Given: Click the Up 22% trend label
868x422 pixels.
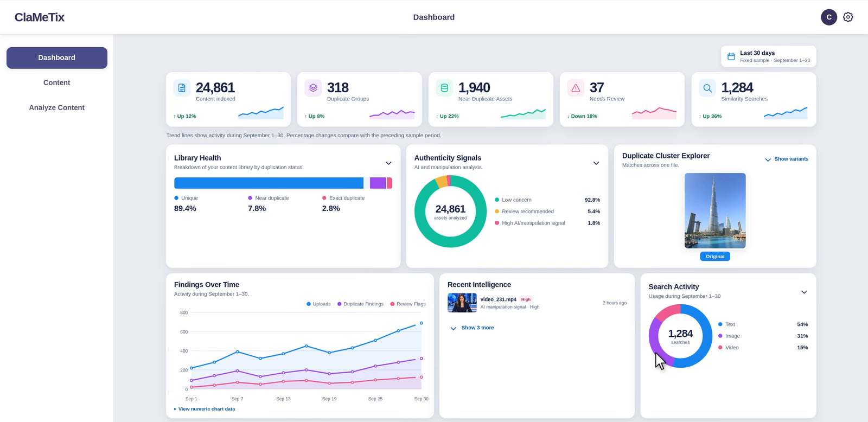Looking at the screenshot, I should [448, 117].
